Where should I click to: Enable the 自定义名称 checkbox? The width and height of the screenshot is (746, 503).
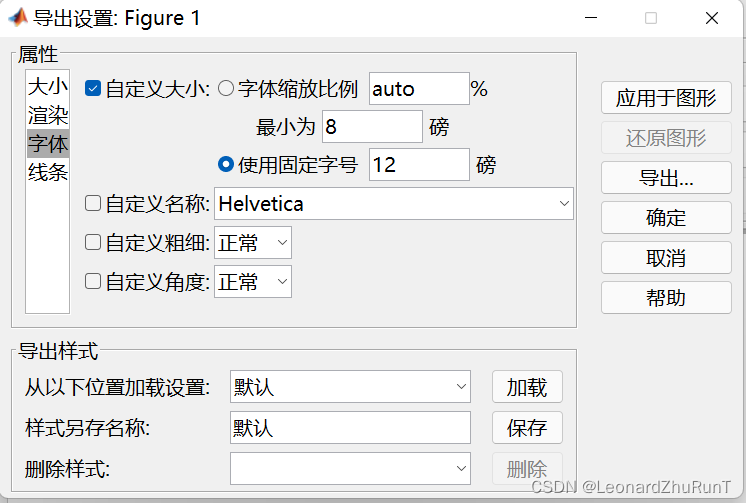pos(93,203)
